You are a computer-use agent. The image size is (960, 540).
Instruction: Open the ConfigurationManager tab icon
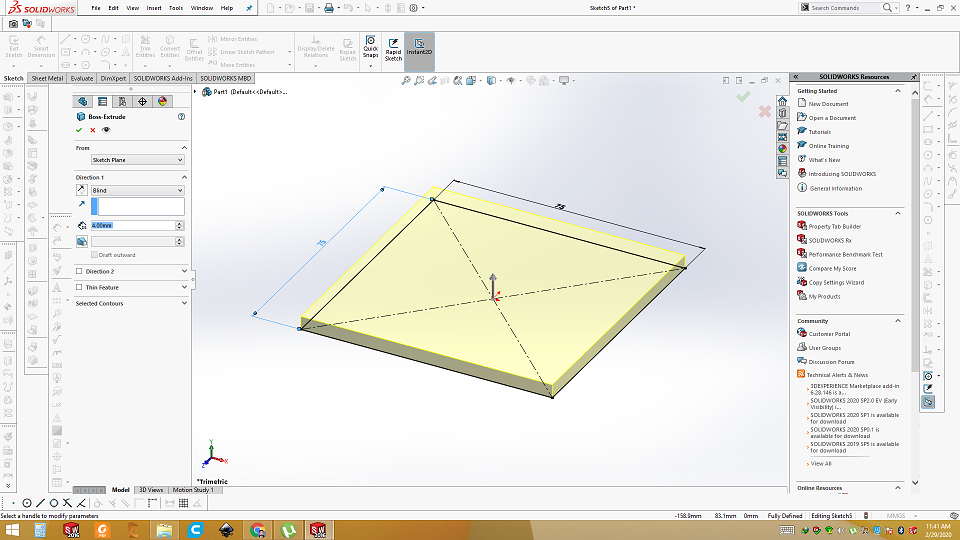[122, 102]
